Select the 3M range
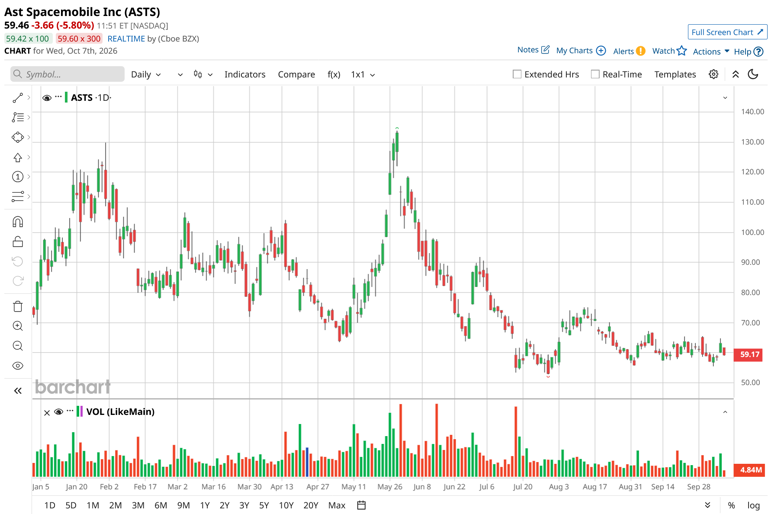The image size is (768, 514). click(138, 505)
